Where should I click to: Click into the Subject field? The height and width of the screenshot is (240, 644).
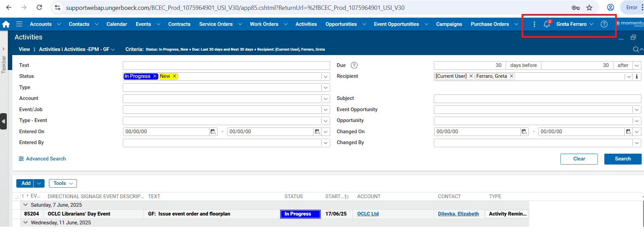pyautogui.click(x=537, y=99)
